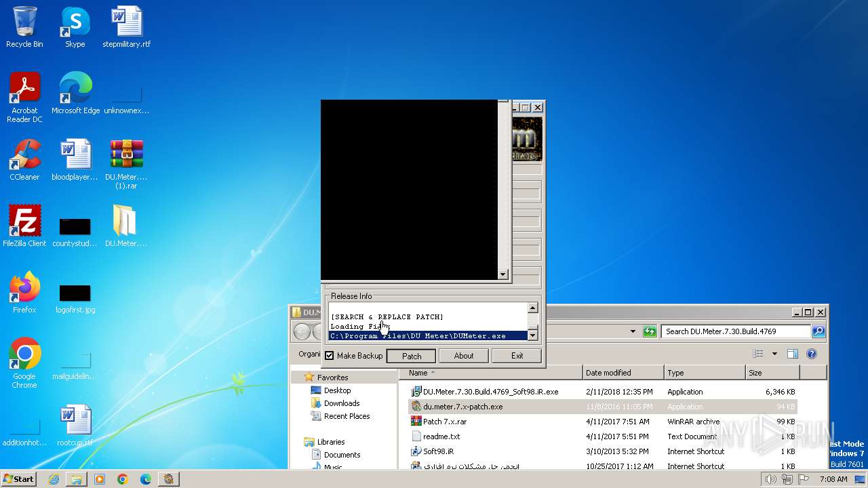Open Acrobat Reader DC shortcut
Screen dimensions: 868x488
[x=24, y=97]
